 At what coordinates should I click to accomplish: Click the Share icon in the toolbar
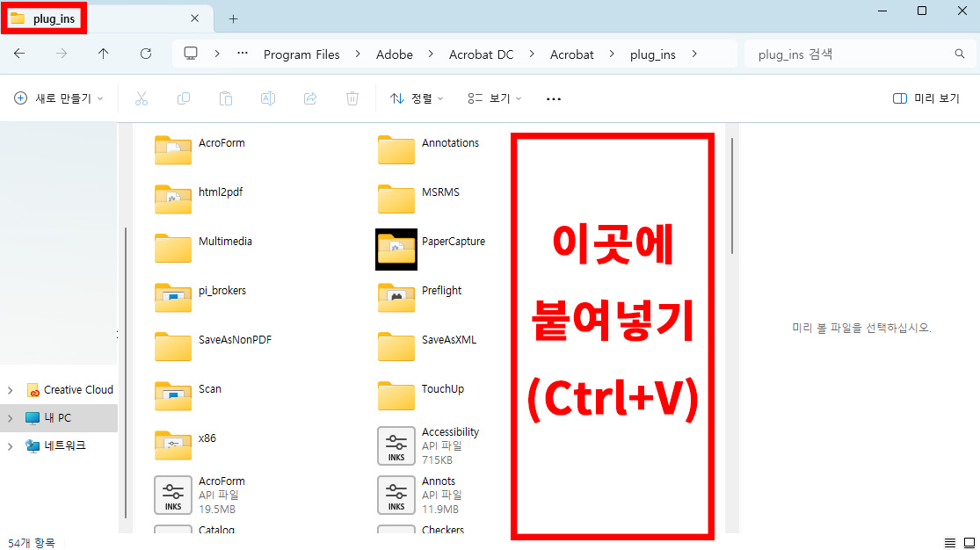click(310, 98)
